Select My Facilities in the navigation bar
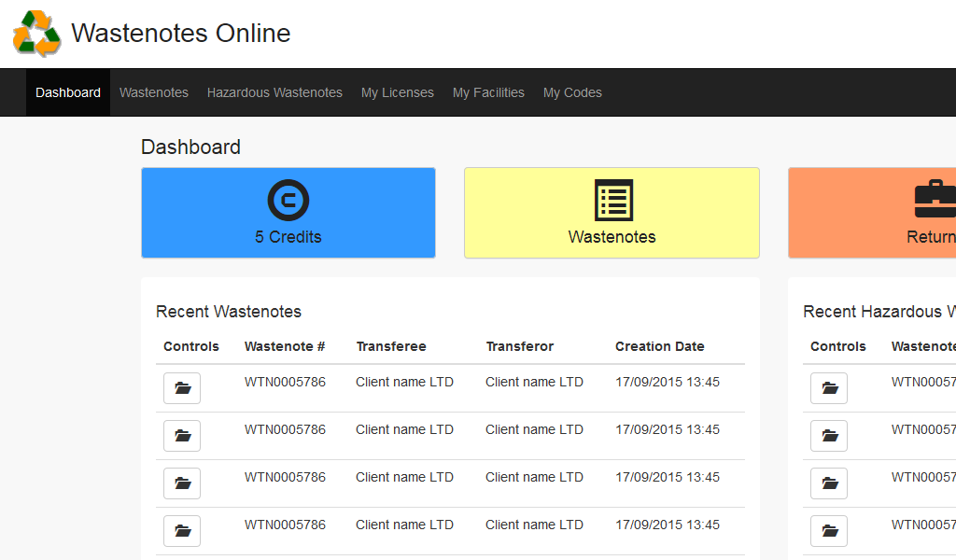This screenshot has width=956, height=560. point(488,91)
